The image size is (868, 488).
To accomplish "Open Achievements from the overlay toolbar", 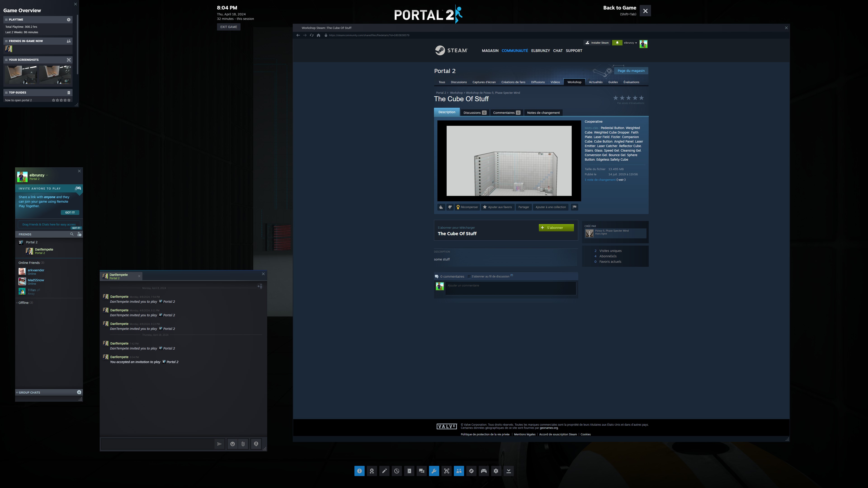I will coord(372,471).
